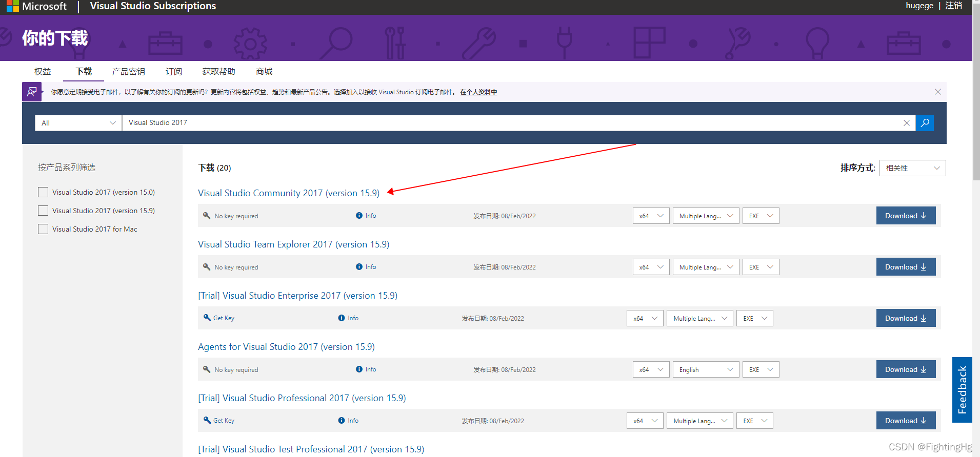Click the 在个人资料中 profile link
This screenshot has width=980, height=457.
click(478, 92)
